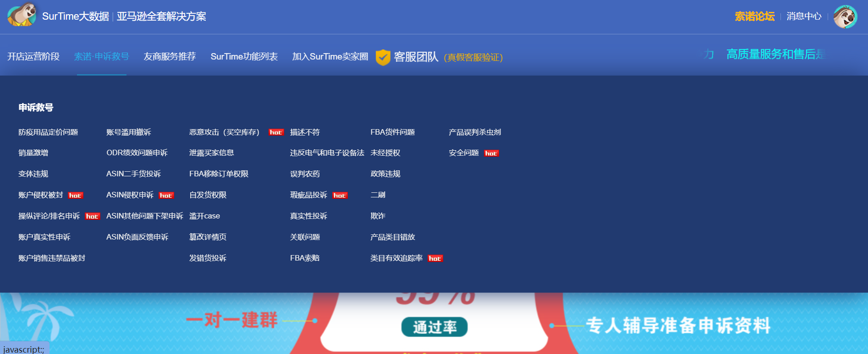Open 账户真实性申诉 link
This screenshot has height=354, width=868.
(x=44, y=237)
